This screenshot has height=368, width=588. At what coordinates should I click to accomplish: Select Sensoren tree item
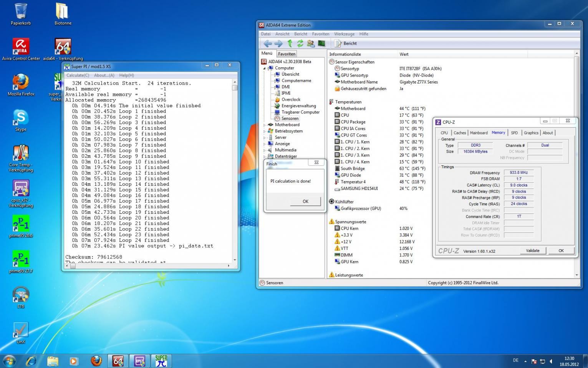tap(290, 118)
